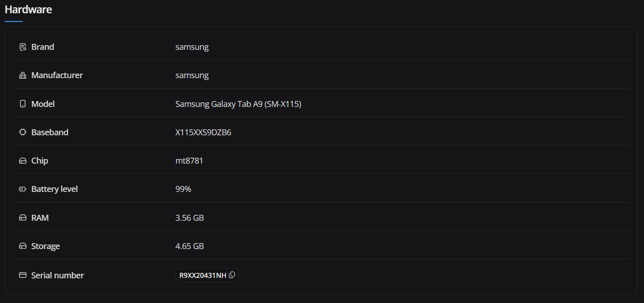Click the Baseband label
The height and width of the screenshot is (303, 644).
[50, 133]
